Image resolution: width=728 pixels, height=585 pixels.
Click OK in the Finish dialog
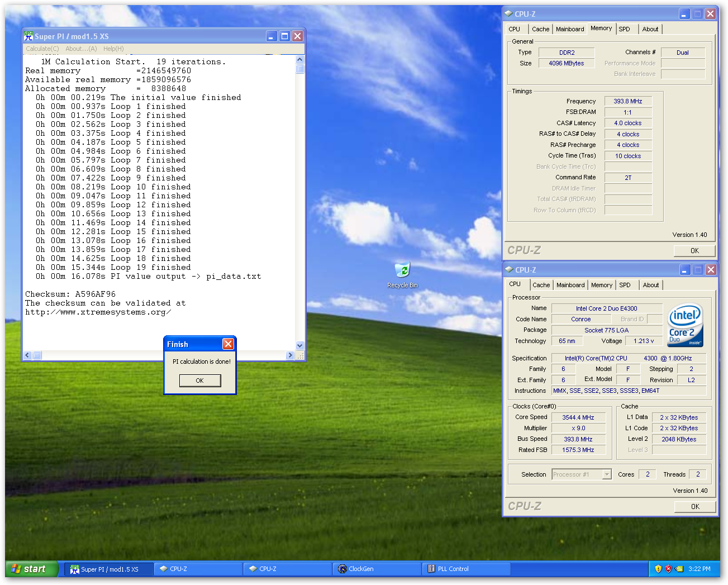(x=200, y=381)
